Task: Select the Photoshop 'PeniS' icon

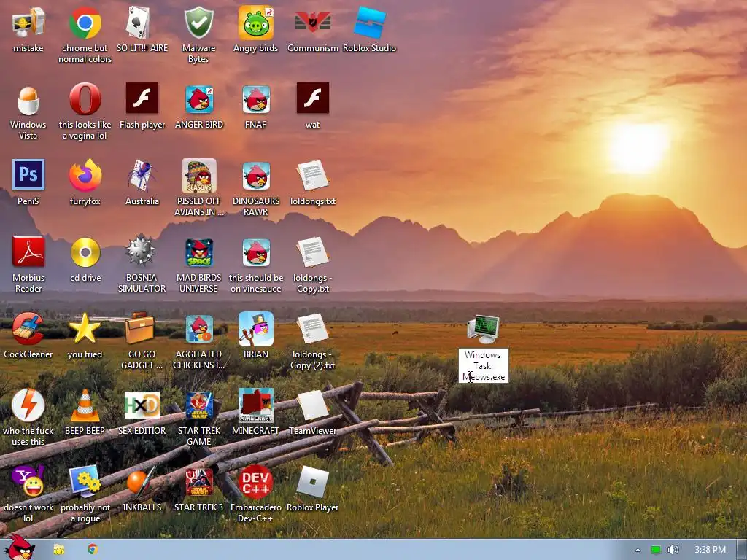Action: pyautogui.click(x=28, y=174)
